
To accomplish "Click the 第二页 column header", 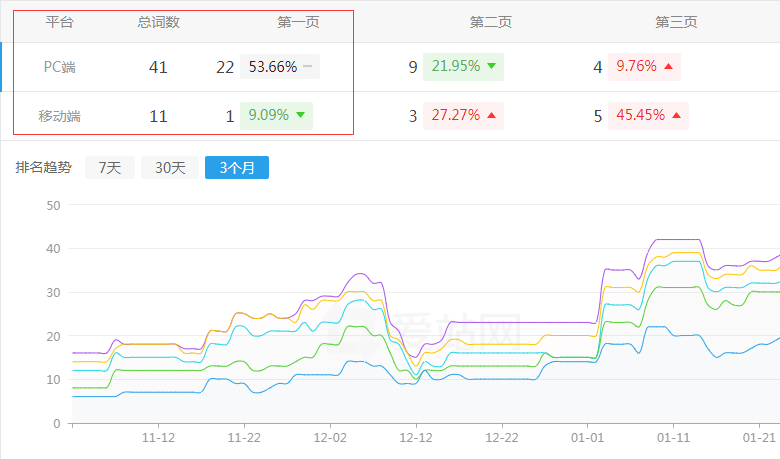I will point(491,21).
